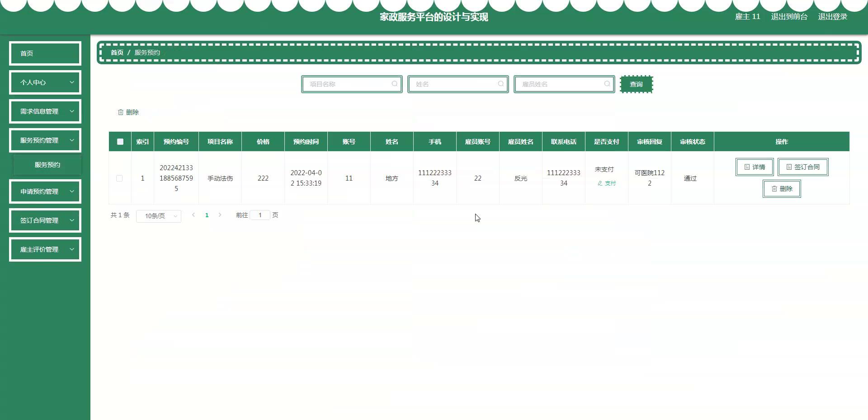Toggle the select-all checkbox in table header

[120, 142]
